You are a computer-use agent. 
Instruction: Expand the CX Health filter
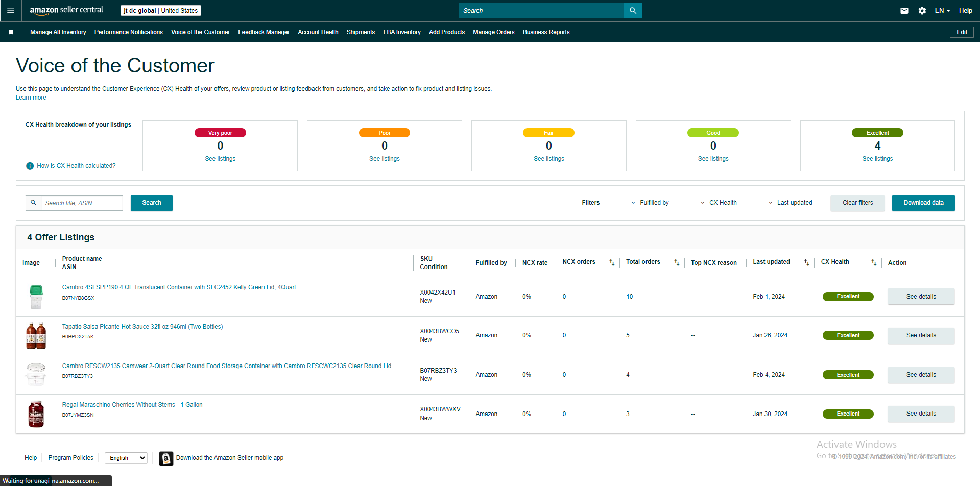[719, 203]
